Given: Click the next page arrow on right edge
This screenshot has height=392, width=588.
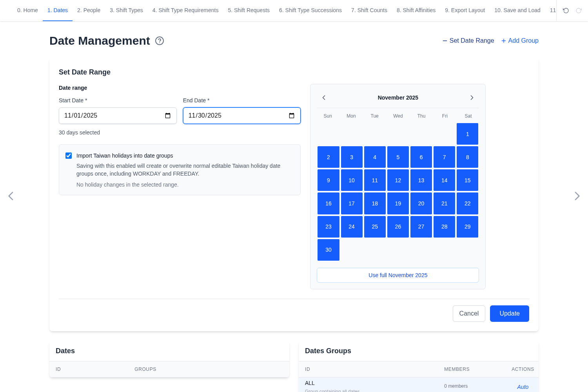Looking at the screenshot, I should [x=577, y=196].
